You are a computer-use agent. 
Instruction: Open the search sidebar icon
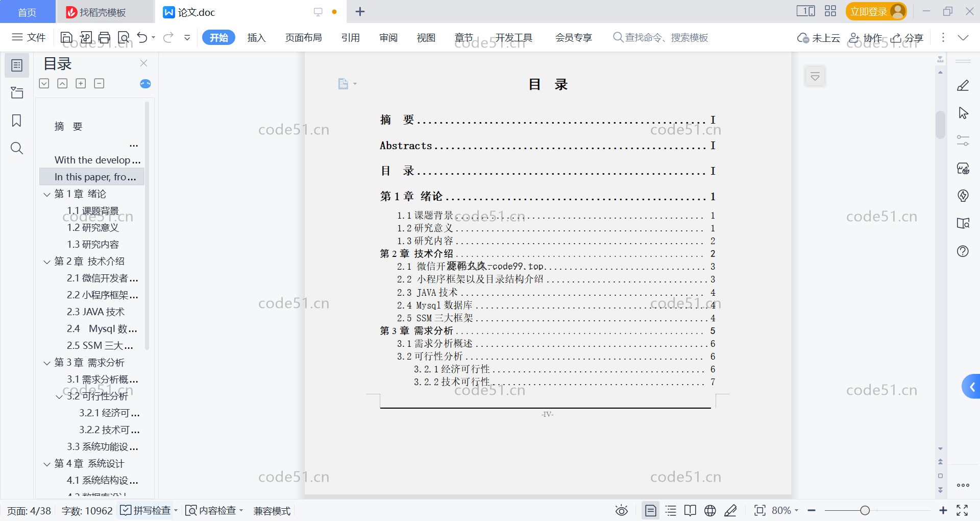pos(17,148)
